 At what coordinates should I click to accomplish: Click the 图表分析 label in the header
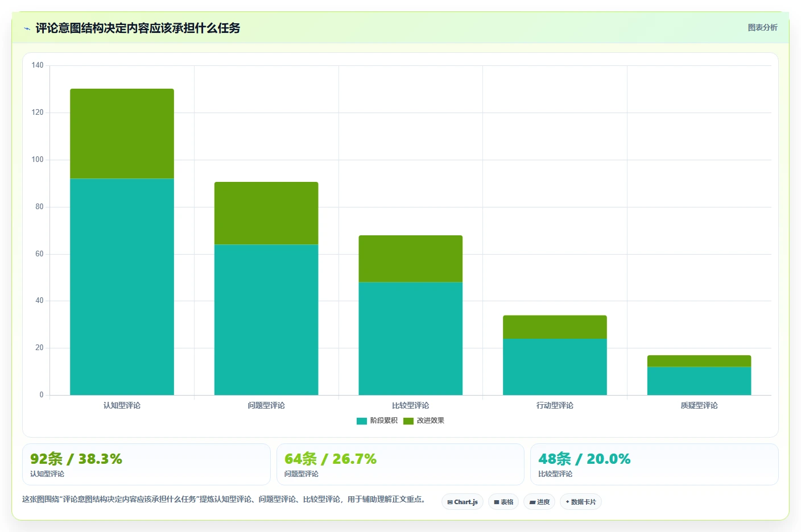762,27
